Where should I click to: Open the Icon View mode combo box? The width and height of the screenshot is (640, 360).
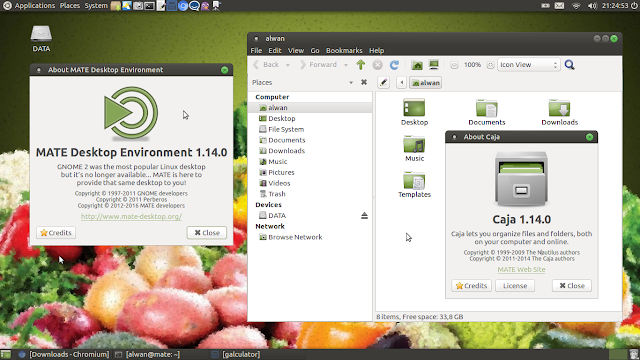(x=528, y=64)
